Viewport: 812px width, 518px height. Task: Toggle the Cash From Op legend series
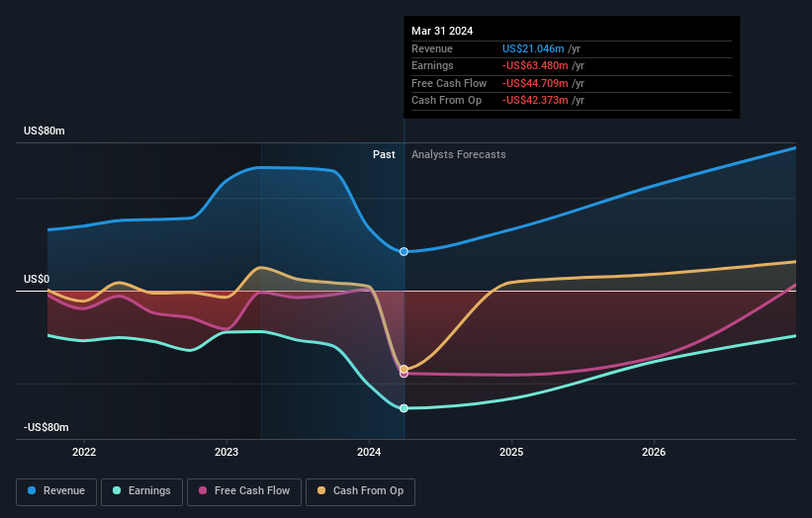coord(360,491)
